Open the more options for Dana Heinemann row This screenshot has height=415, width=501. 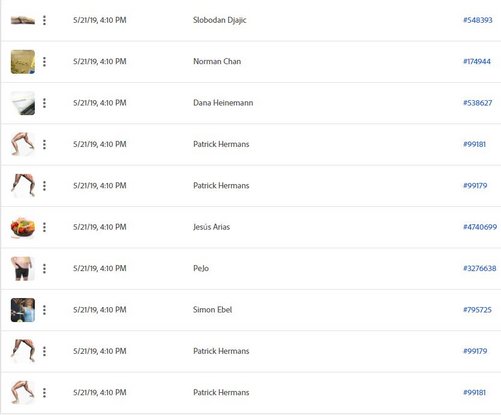point(44,103)
